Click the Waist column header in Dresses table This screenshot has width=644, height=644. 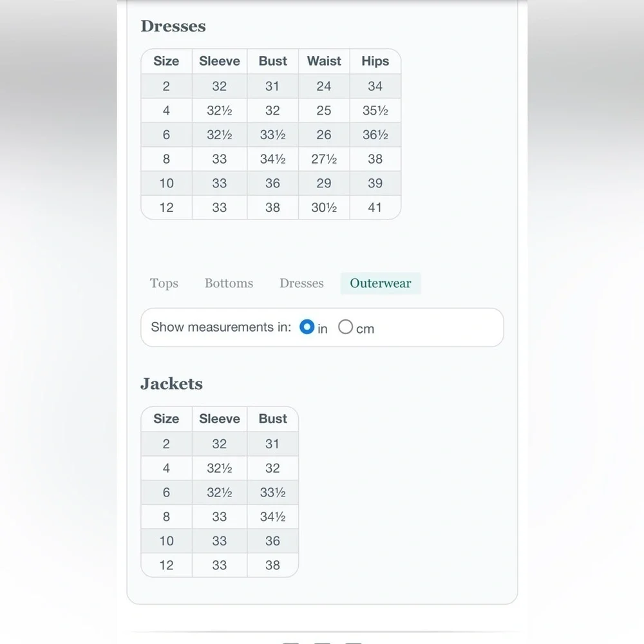coord(324,61)
